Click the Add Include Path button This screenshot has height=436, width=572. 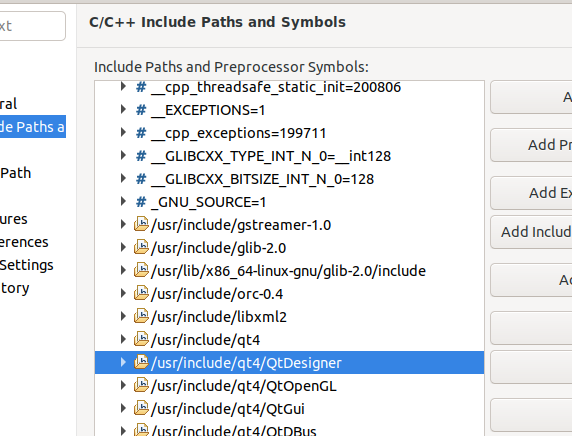[531, 232]
